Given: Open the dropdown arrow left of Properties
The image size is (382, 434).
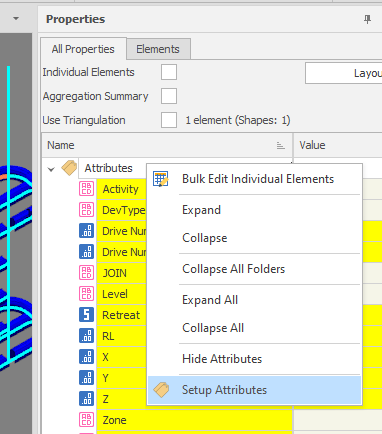Looking at the screenshot, I should [x=16, y=19].
